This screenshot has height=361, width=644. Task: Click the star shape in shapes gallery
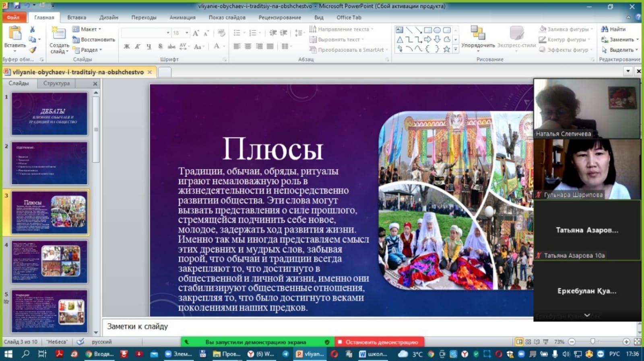pyautogui.click(x=446, y=49)
